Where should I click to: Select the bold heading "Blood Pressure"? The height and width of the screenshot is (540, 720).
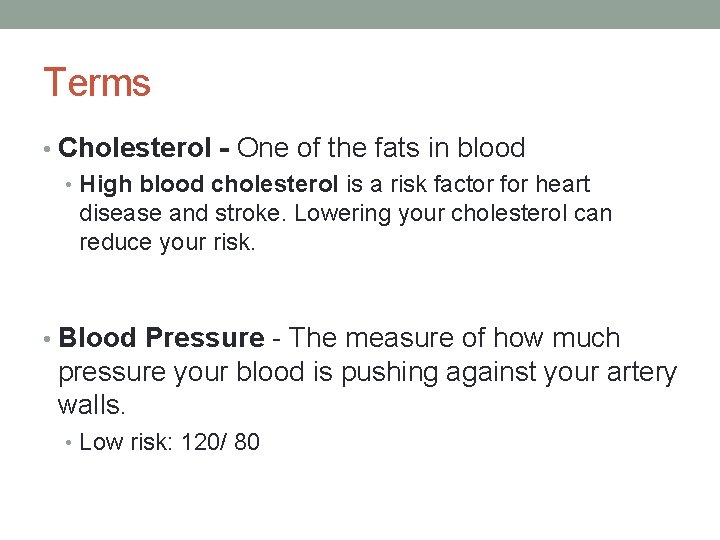161,339
